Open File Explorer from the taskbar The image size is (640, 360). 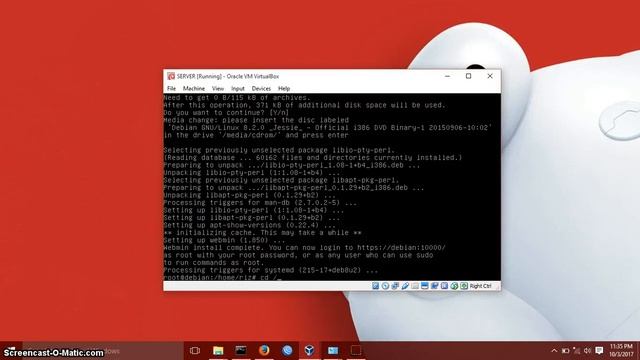point(218,351)
